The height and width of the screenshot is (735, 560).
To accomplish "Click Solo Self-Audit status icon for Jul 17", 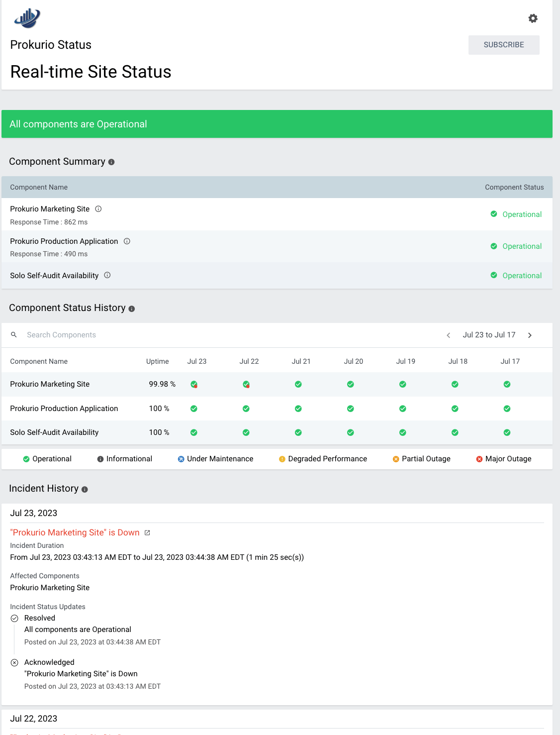I will pos(507,432).
